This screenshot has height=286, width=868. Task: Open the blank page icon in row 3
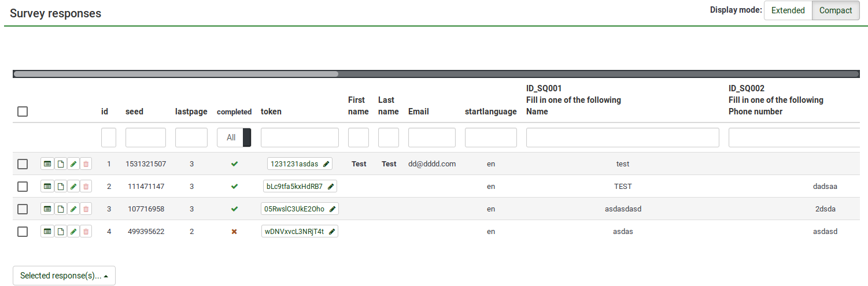(60, 209)
